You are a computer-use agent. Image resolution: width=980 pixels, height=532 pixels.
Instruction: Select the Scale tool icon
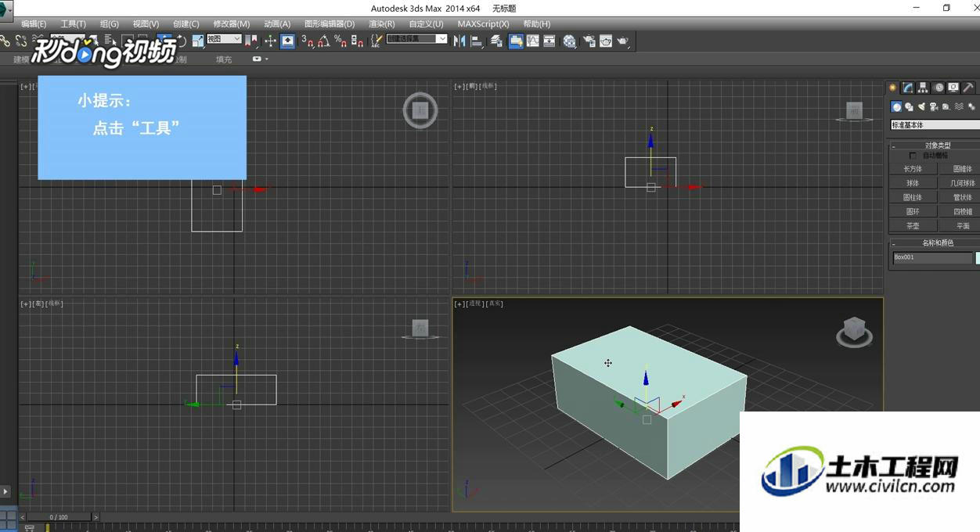(197, 41)
